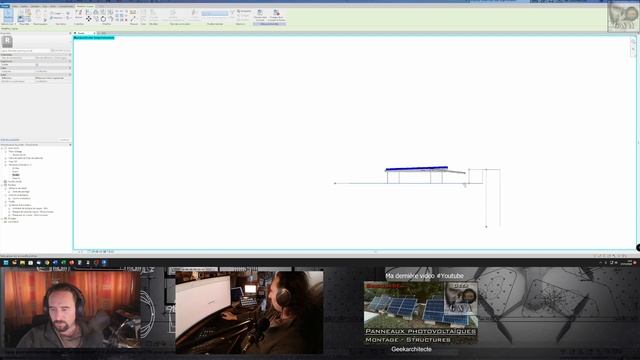Click the Apply button in Properties
The image size is (640, 360).
[64, 140]
